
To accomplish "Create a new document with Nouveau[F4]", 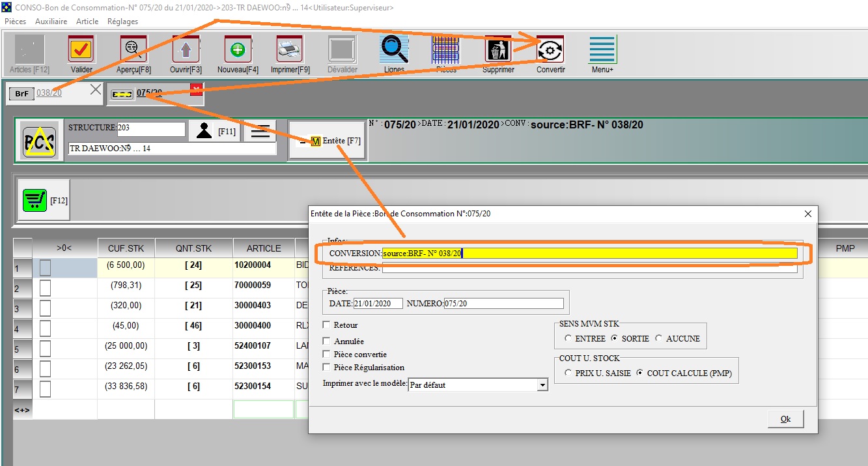I will point(238,50).
